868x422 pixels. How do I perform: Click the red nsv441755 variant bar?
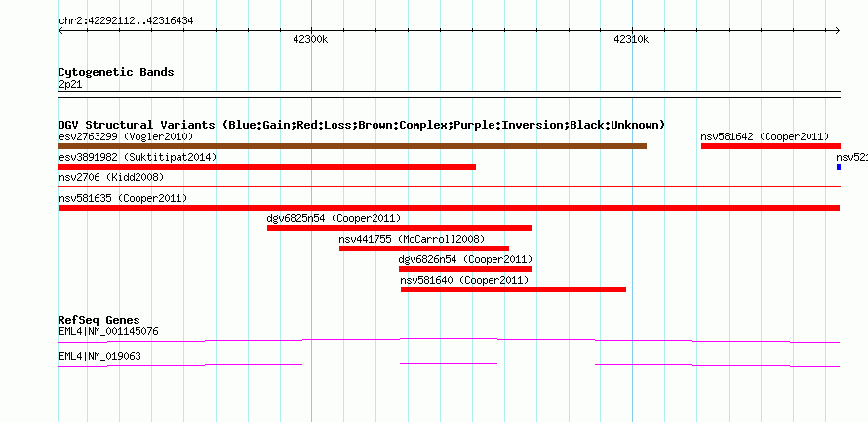click(424, 249)
